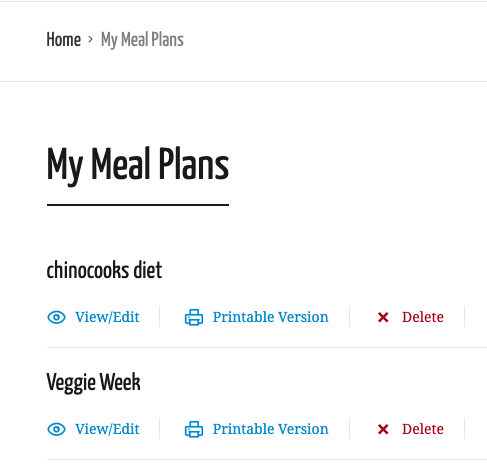Click the red X icon for chinocooks diet

pyautogui.click(x=383, y=317)
